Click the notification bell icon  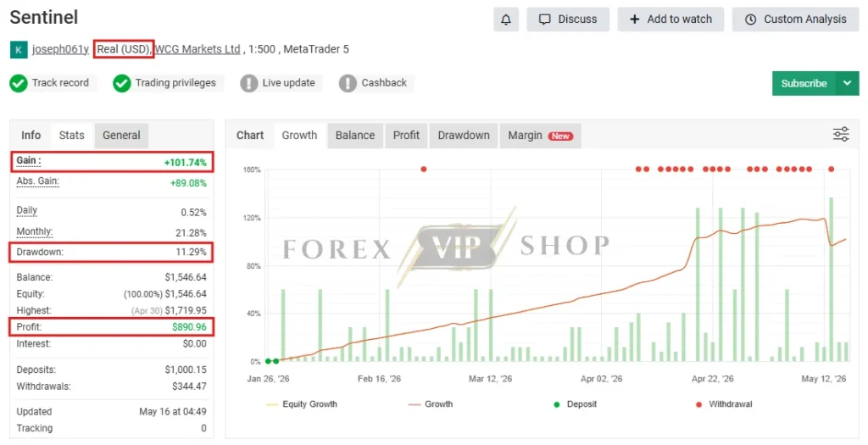[x=505, y=19]
